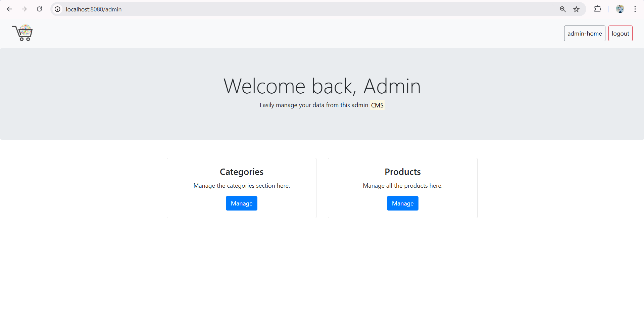Screen dimensions: 644x323
Task: Click the browser forward arrow
Action: click(24, 9)
